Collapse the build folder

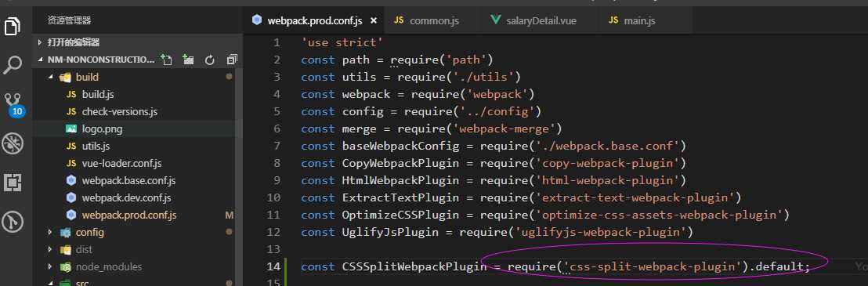tap(87, 77)
